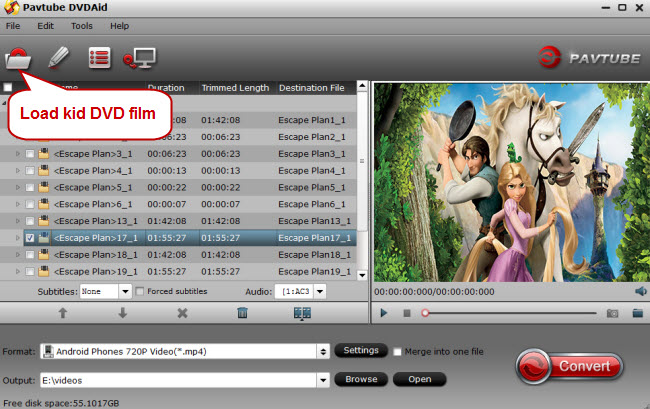Check the Escape Plan>4_1 checkbox

pyautogui.click(x=30, y=171)
